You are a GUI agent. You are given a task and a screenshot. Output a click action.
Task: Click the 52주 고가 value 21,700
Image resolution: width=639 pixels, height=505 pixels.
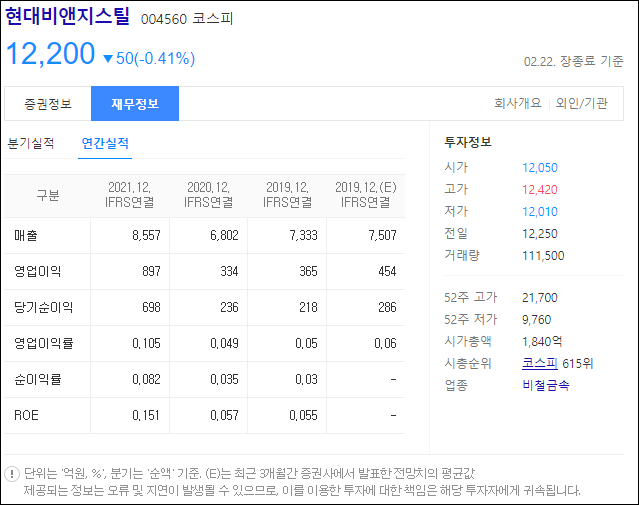540,298
